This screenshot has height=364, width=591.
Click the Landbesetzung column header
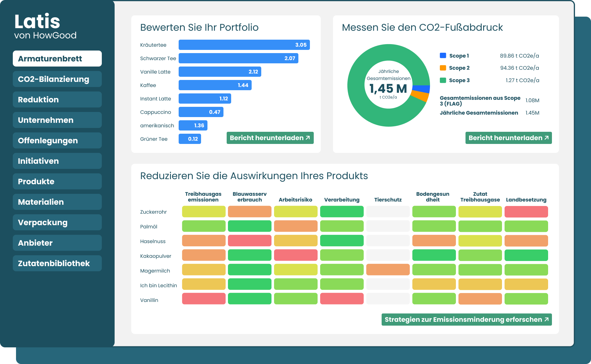click(526, 200)
